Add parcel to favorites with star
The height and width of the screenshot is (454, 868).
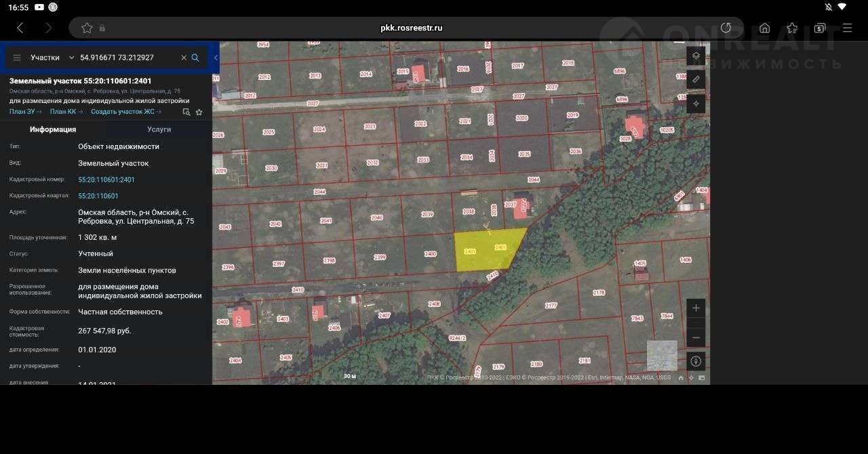(199, 112)
